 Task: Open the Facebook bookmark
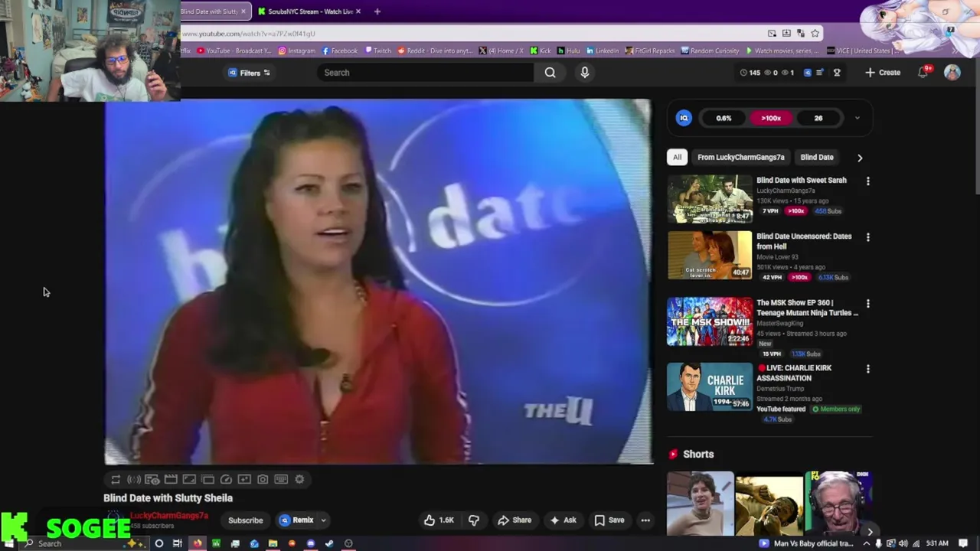coord(340,51)
